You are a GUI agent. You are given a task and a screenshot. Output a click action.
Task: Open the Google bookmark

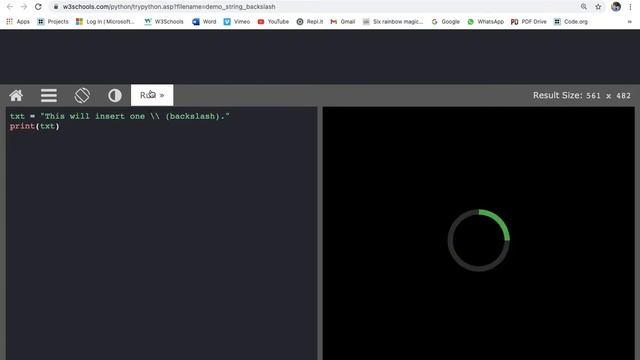coord(446,22)
